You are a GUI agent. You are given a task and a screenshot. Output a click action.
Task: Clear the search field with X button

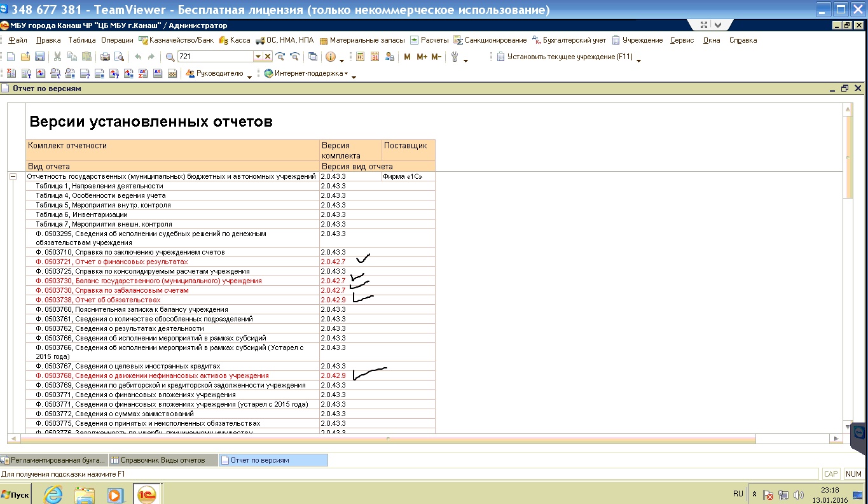(x=268, y=57)
